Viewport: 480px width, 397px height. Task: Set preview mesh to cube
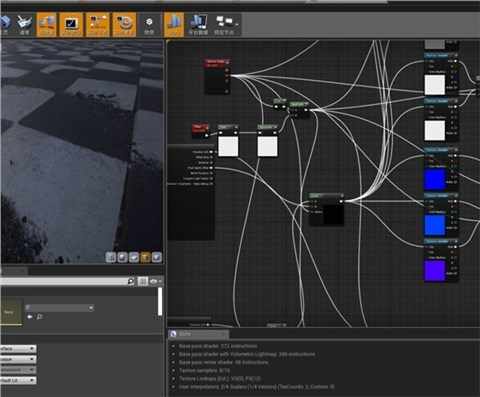coord(145,257)
